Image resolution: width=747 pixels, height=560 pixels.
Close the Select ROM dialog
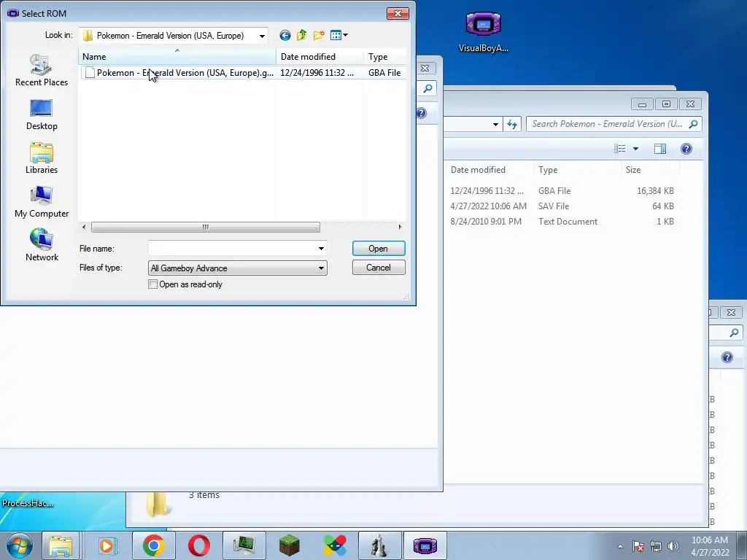click(398, 13)
